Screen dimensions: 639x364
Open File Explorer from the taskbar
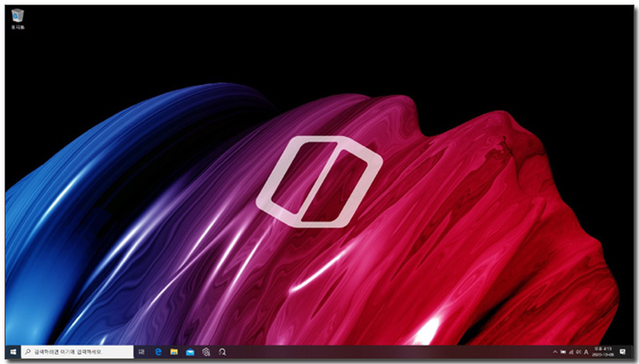pos(174,352)
